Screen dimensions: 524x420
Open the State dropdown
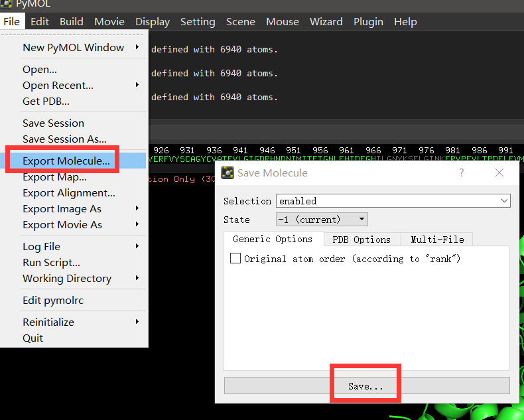pos(322,220)
